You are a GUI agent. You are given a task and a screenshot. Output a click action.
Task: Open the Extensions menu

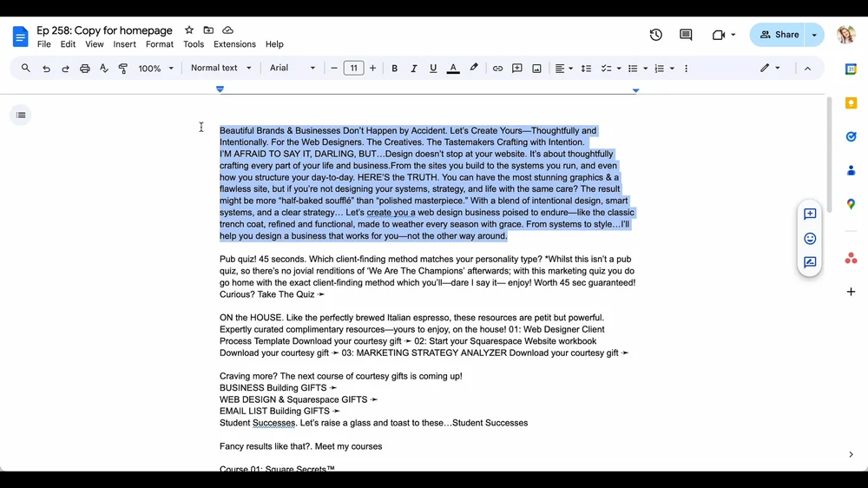234,44
